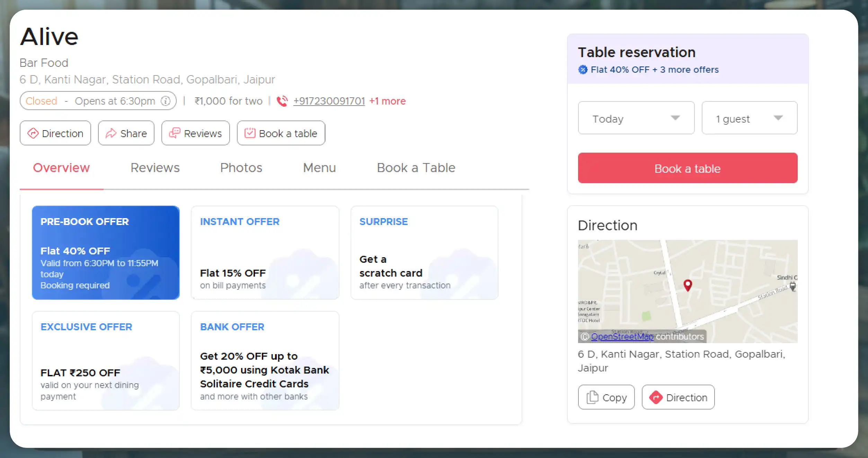Click the Direction compass icon button
This screenshot has height=458, width=868.
click(33, 133)
